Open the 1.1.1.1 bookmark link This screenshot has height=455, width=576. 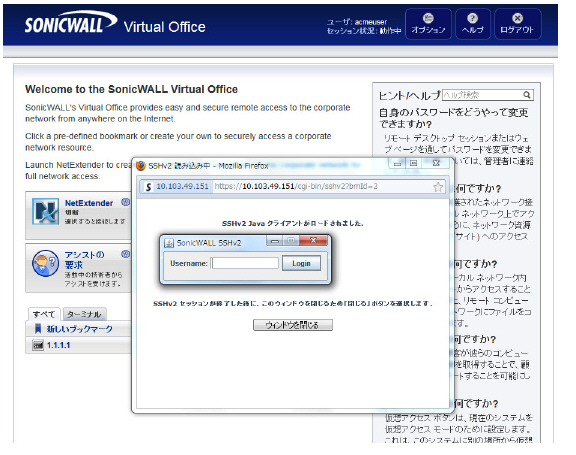click(x=58, y=346)
